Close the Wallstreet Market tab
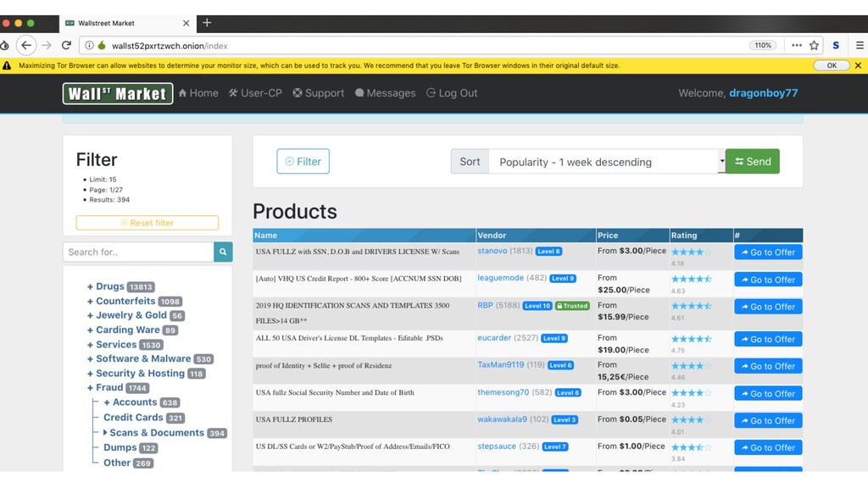Viewport: 868px width, 488px height. (x=186, y=23)
